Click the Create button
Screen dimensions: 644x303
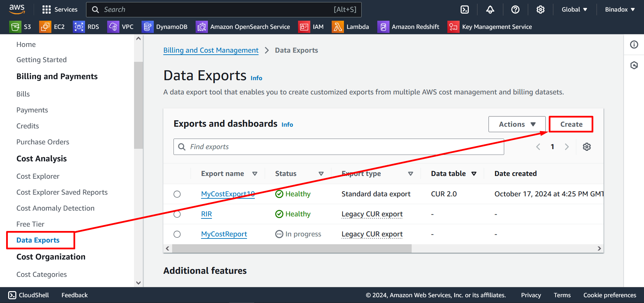tap(571, 124)
